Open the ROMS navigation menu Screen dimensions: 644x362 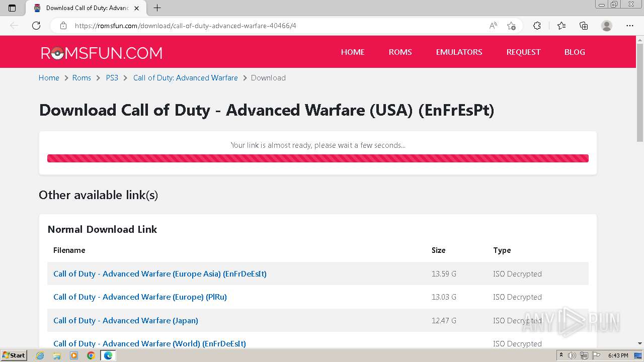pyautogui.click(x=400, y=52)
